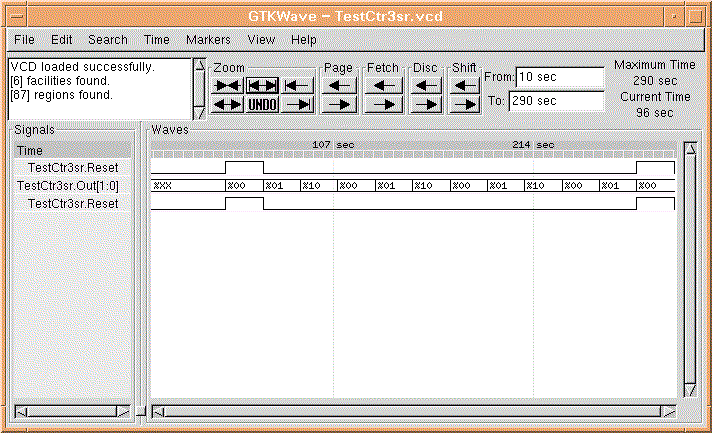Click the Waves vertical scroll-up arrow
Viewport: 712px width, 433px height.
pos(690,148)
